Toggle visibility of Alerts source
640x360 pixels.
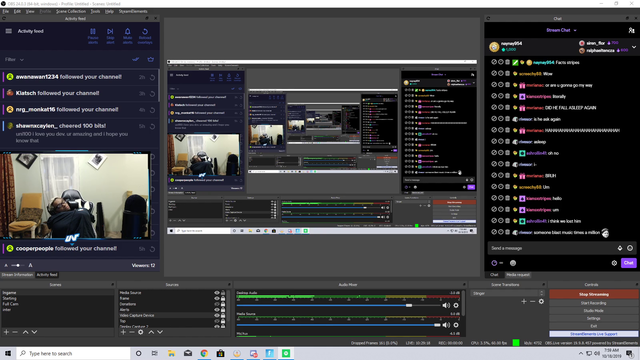coord(217,310)
